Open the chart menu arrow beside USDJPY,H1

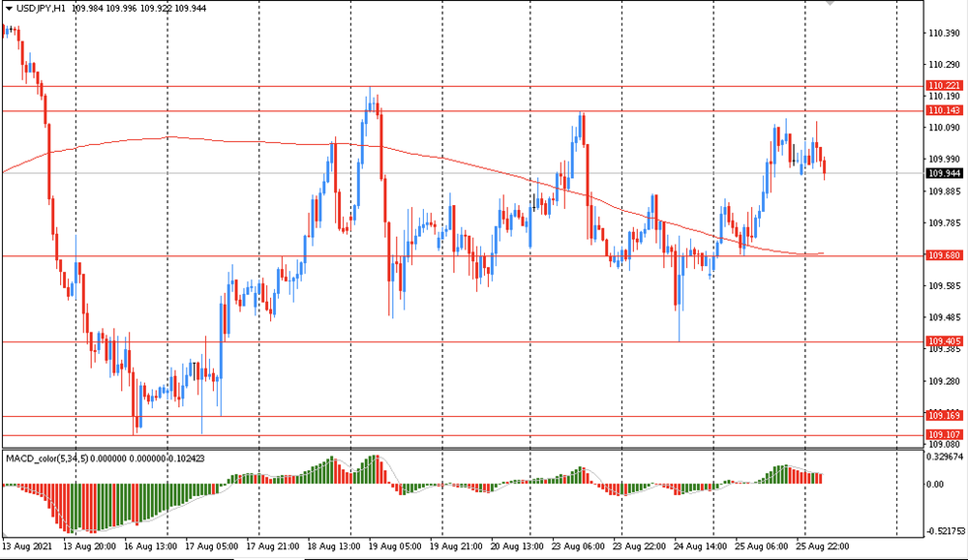9,9
